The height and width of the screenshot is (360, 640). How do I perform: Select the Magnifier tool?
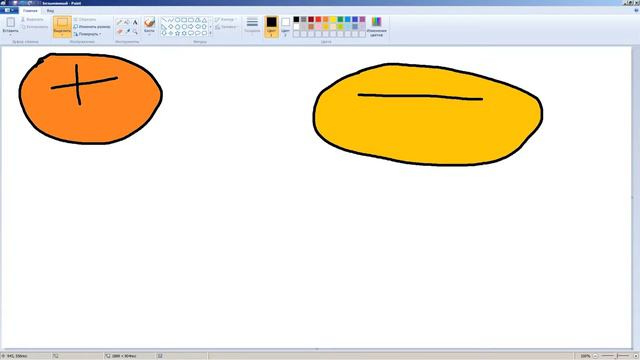[135, 31]
